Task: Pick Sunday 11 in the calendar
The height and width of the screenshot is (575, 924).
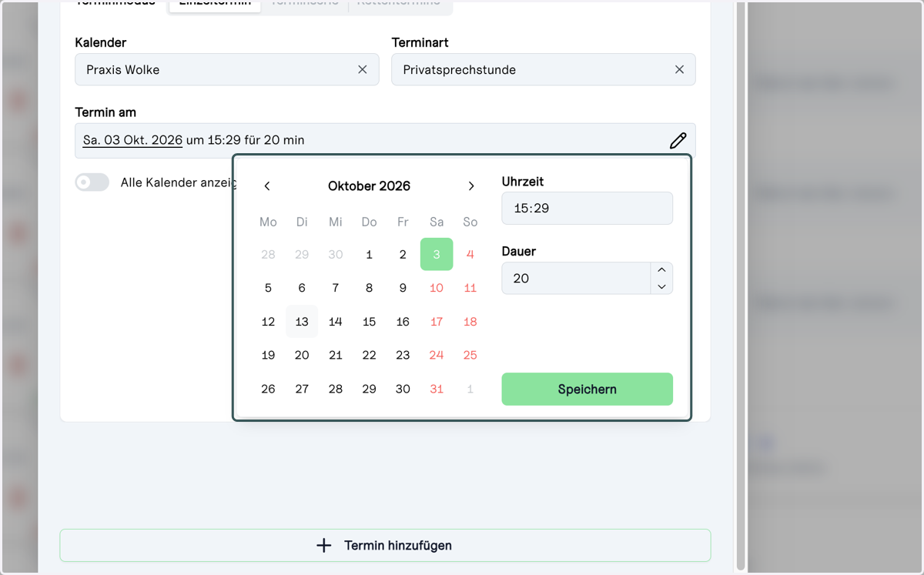Action: (470, 288)
